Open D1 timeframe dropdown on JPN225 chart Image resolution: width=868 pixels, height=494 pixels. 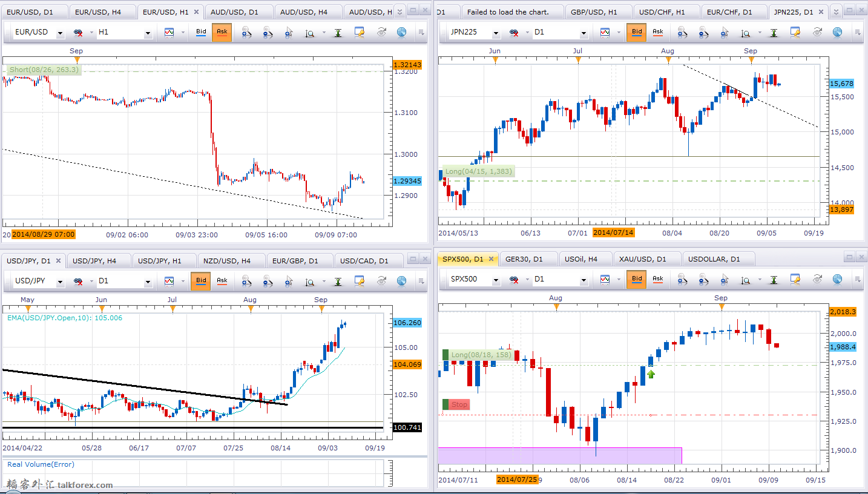tap(584, 32)
